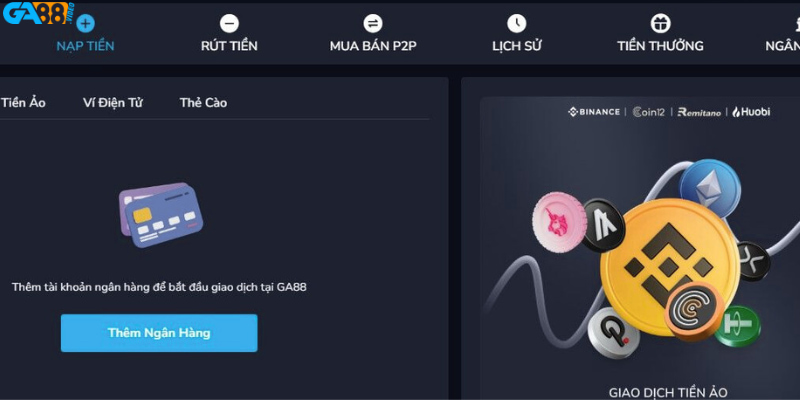Viewport: 800px width, 400px height.
Task: Click the gift icon for Tiền Thưởng
Action: tap(660, 23)
